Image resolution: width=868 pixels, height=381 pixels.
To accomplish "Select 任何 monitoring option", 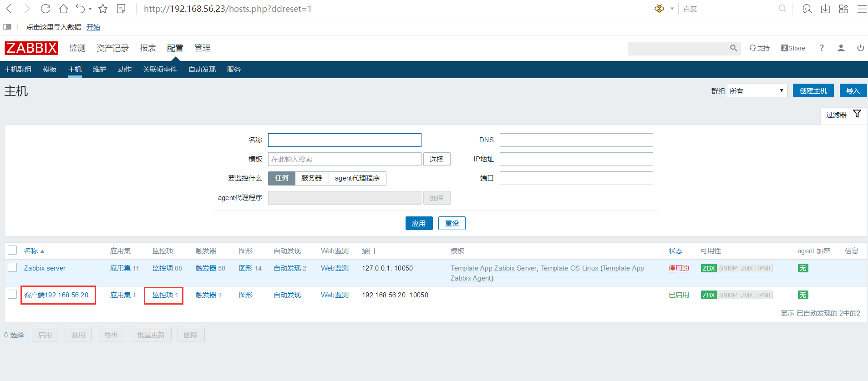I will pos(282,178).
